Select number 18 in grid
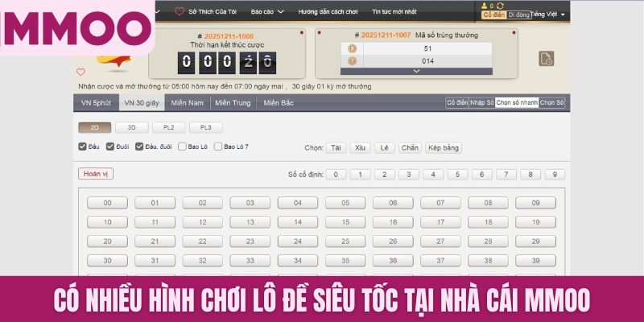This screenshot has height=322, width=644. pos(488,222)
